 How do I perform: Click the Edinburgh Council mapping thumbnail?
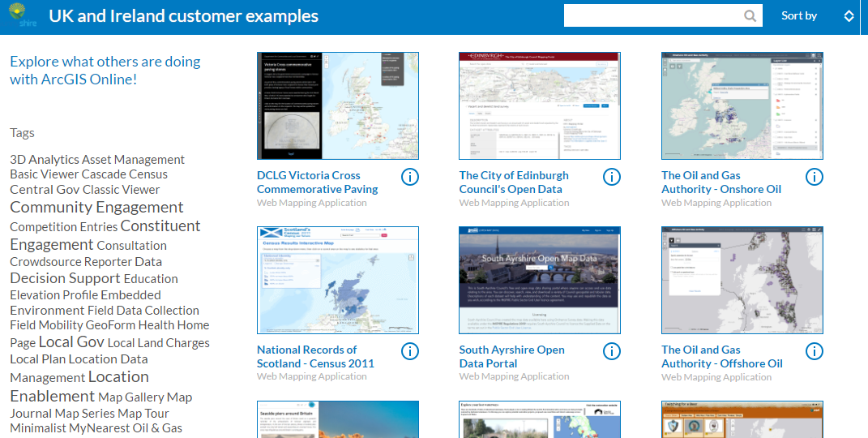[540, 105]
